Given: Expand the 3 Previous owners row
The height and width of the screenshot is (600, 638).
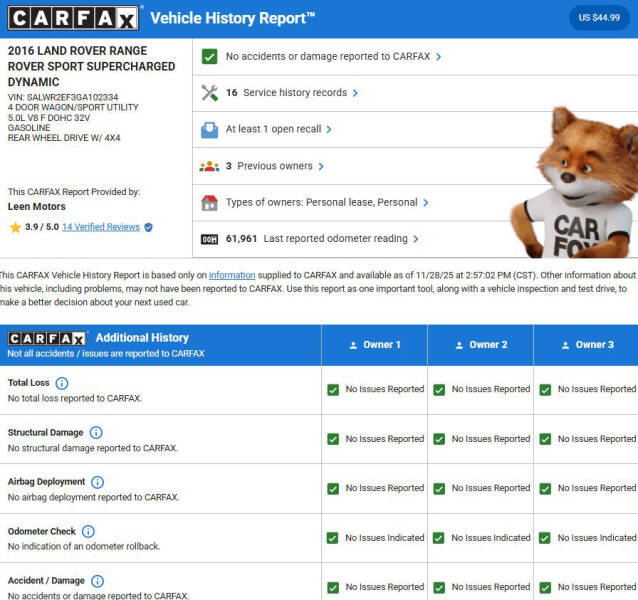Looking at the screenshot, I should [x=268, y=166].
